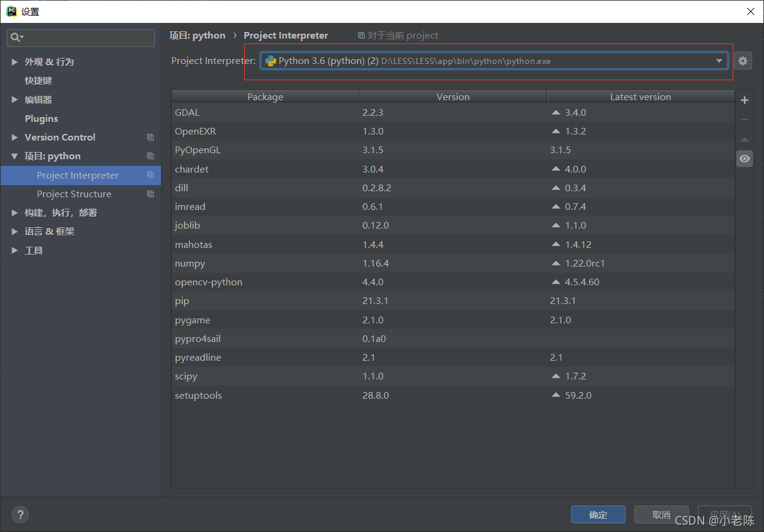Select 项目: python in the breadcrumb
This screenshot has height=532, width=764.
(x=197, y=35)
